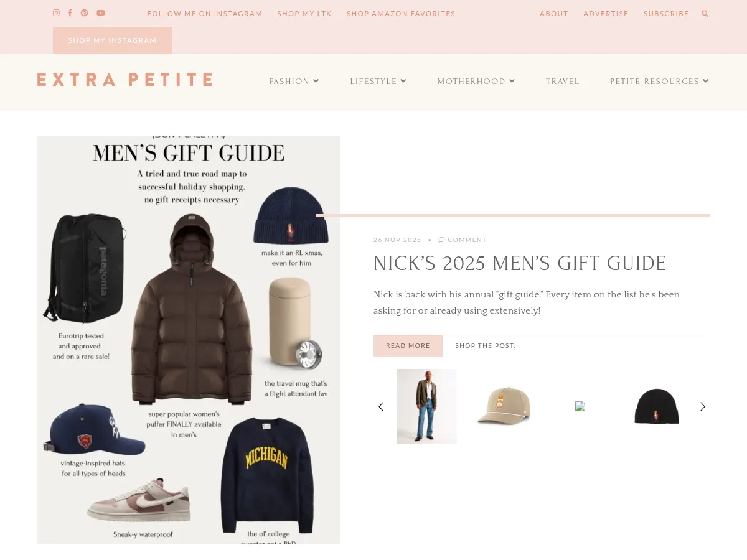Select the tan baseball cap thumbnail
The height and width of the screenshot is (560, 747).
point(504,406)
